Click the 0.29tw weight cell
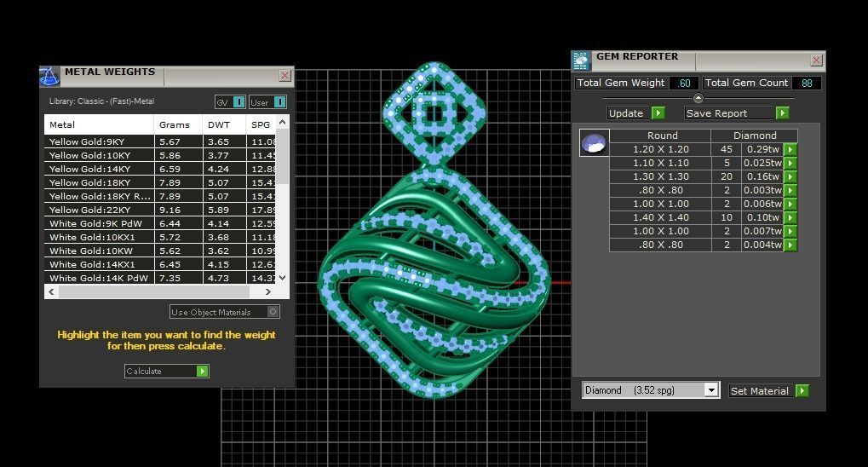868x467 pixels. pyautogui.click(x=762, y=150)
